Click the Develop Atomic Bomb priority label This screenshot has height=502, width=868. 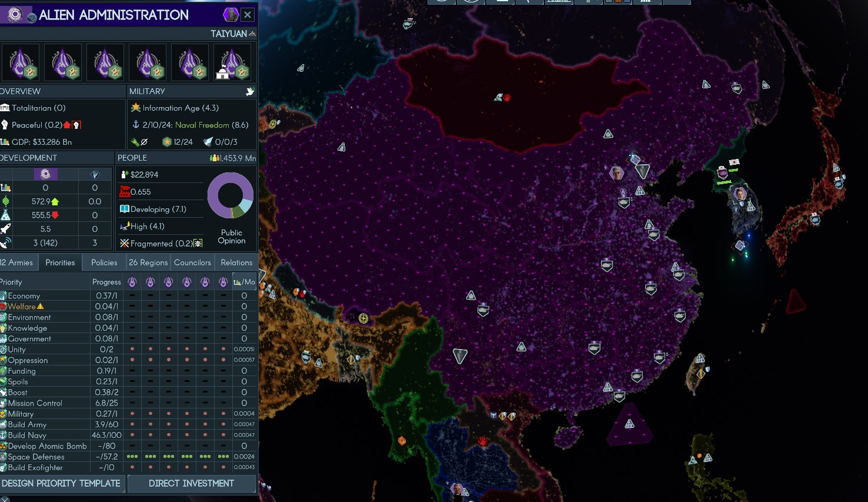(47, 446)
